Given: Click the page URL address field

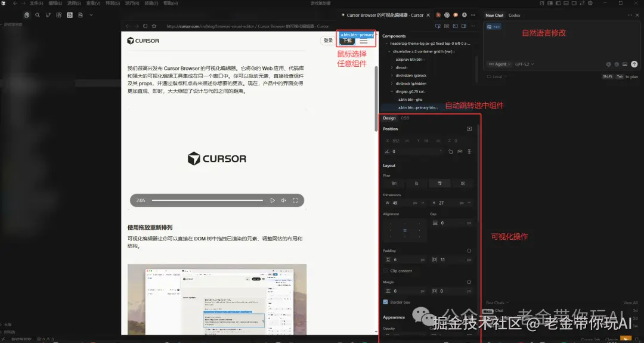Looking at the screenshot, I should [x=247, y=26].
